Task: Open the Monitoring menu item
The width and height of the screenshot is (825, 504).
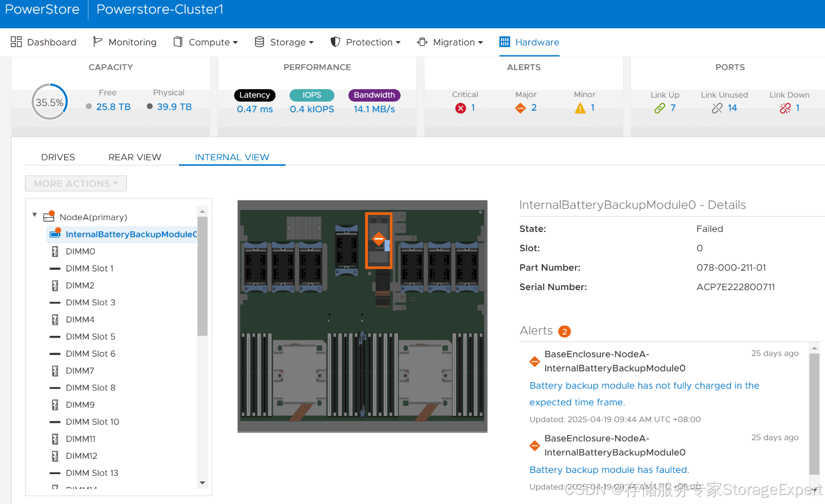Action: (125, 42)
